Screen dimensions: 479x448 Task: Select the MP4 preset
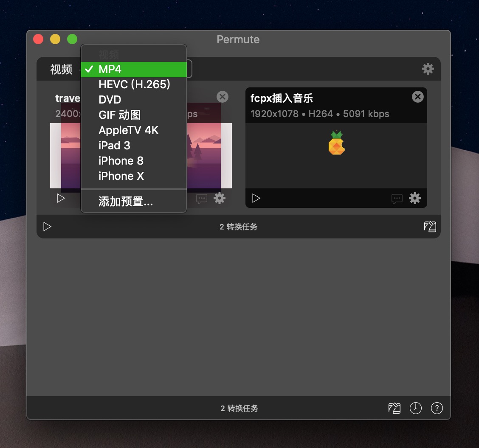(x=134, y=69)
